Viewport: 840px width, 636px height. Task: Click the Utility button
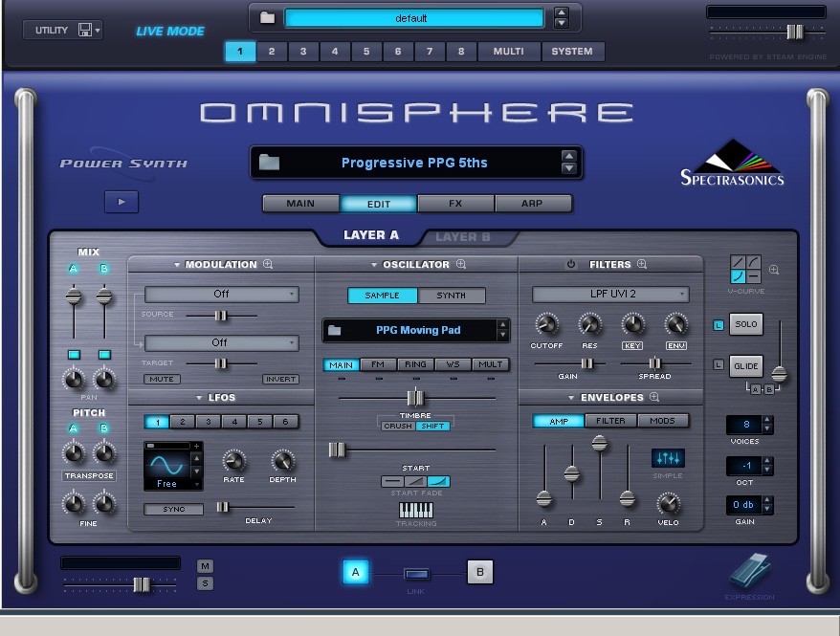point(52,30)
